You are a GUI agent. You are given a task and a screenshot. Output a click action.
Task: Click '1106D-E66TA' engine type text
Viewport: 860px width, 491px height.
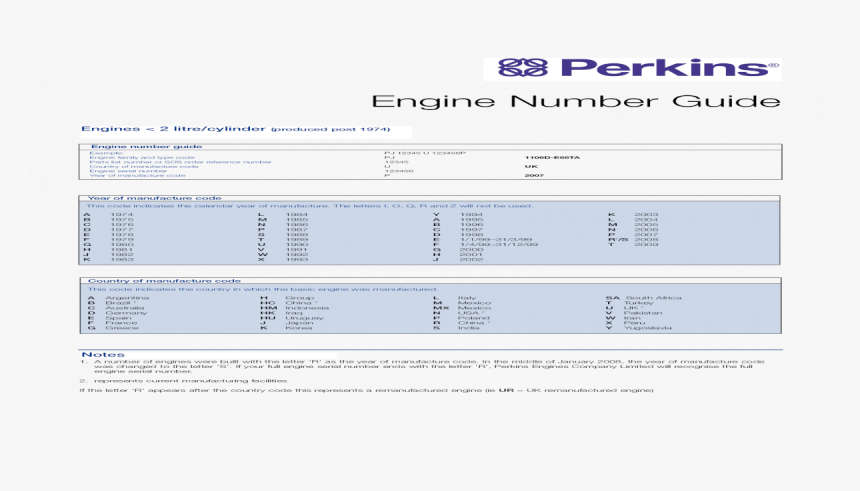pyautogui.click(x=552, y=157)
